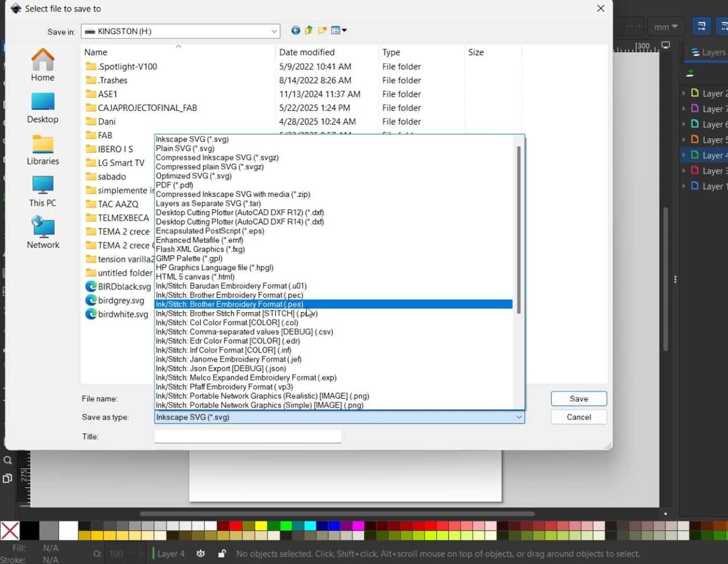The height and width of the screenshot is (564, 728).
Task: Select the birdgrey.svg file
Action: click(115, 300)
